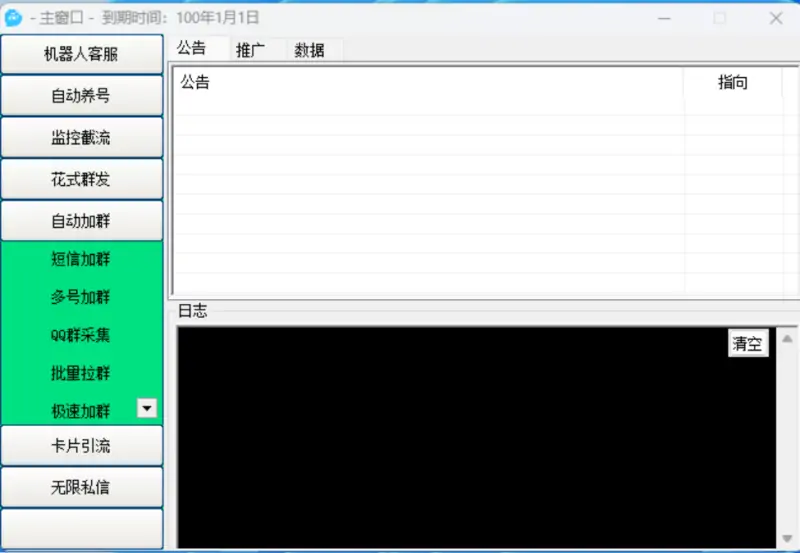Open the QQ群采集 submenu item
This screenshot has width=800, height=553.
[x=81, y=336]
